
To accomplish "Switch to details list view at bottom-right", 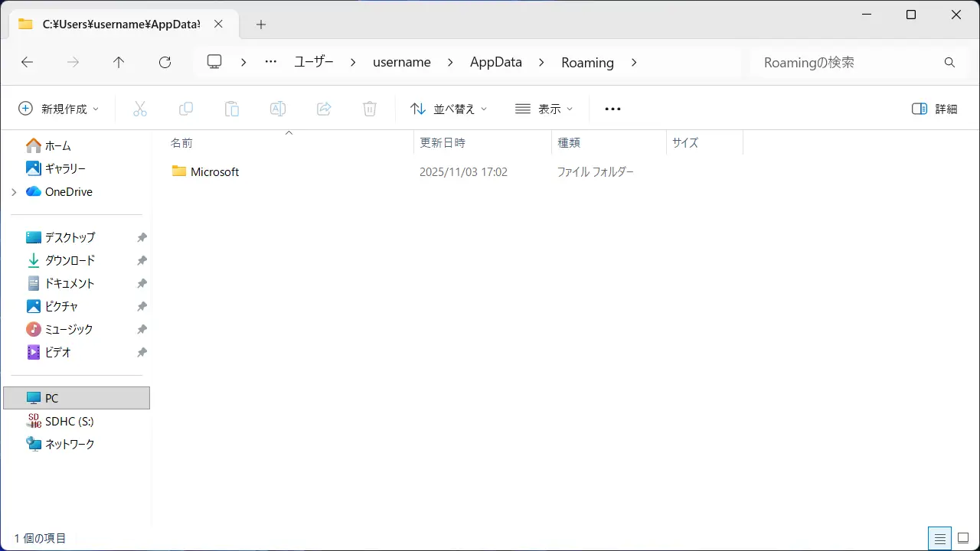I will click(x=940, y=538).
